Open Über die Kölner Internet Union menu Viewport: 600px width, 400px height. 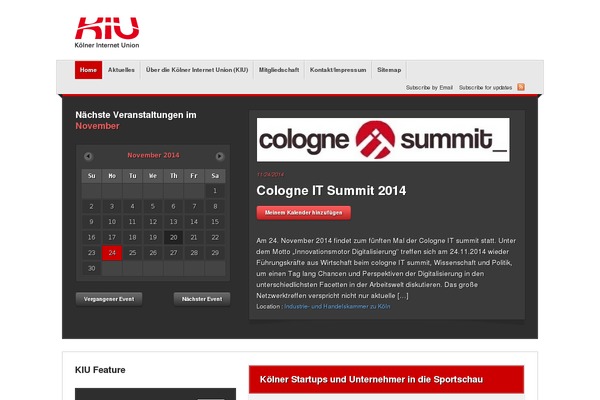pyautogui.click(x=197, y=70)
